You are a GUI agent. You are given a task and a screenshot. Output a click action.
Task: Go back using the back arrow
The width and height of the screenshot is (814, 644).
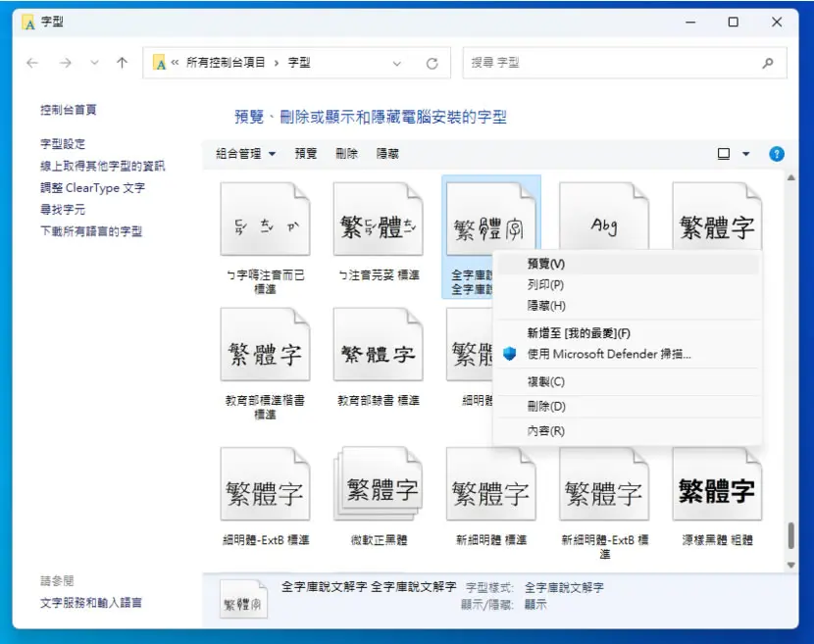click(x=32, y=64)
